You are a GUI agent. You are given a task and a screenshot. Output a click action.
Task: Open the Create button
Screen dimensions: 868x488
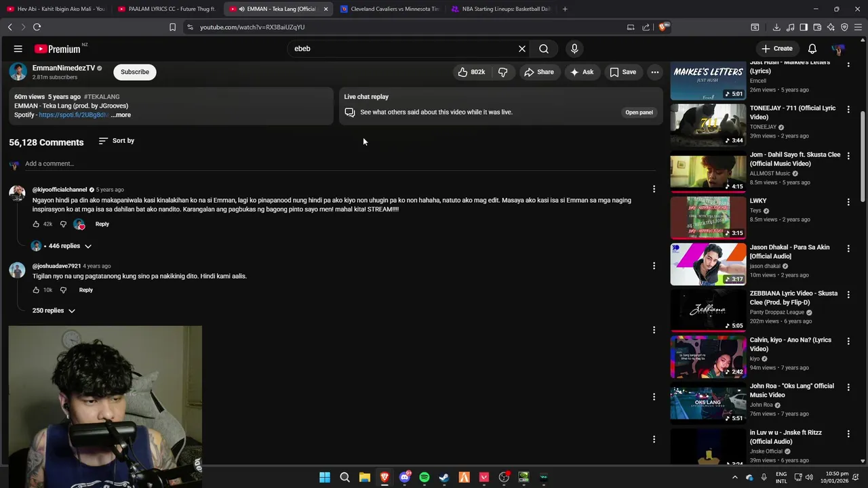point(777,49)
